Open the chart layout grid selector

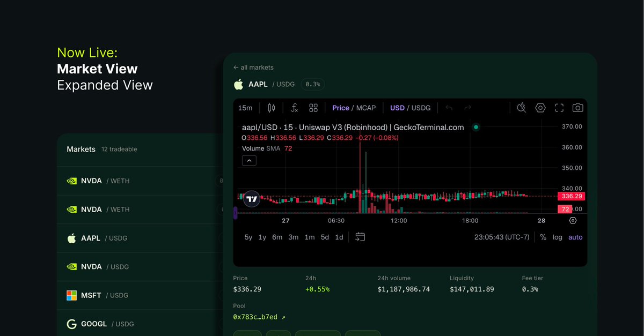(x=313, y=108)
